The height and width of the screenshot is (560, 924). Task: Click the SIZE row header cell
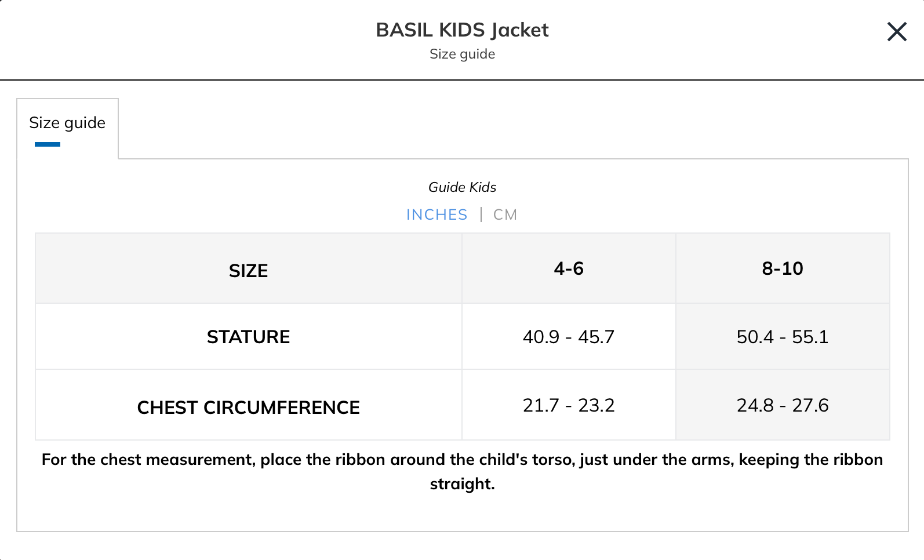pyautogui.click(x=248, y=270)
